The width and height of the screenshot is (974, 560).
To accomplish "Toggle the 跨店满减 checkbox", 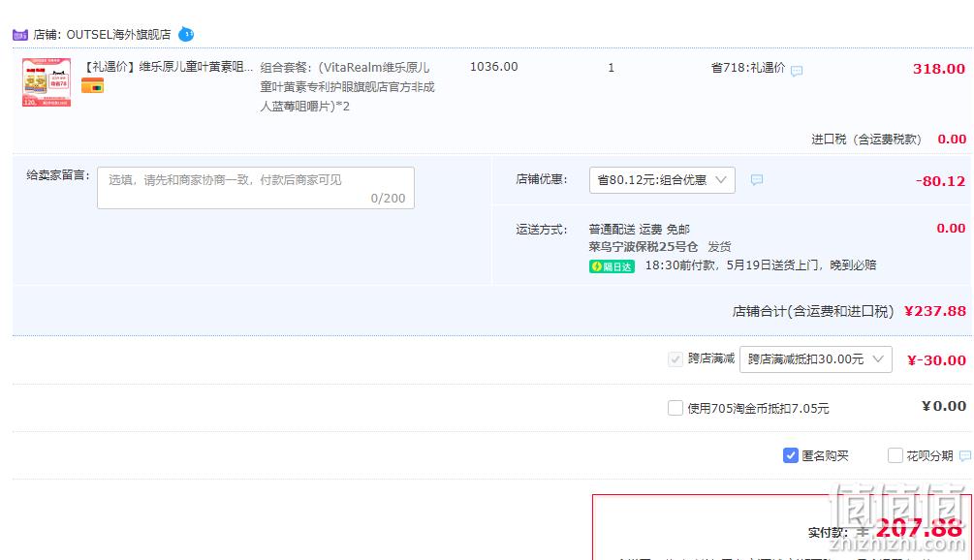I will (676, 358).
